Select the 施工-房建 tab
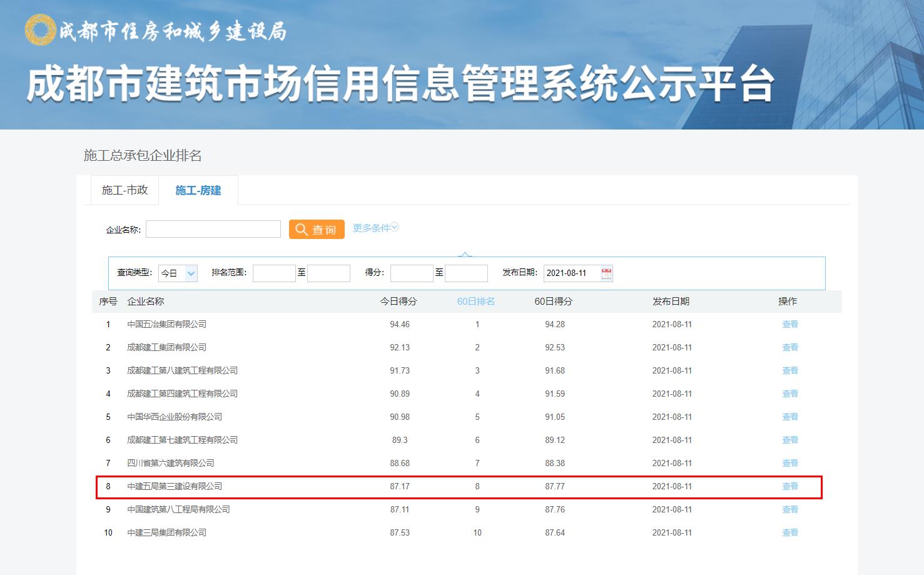The height and width of the screenshot is (575, 924). point(198,190)
